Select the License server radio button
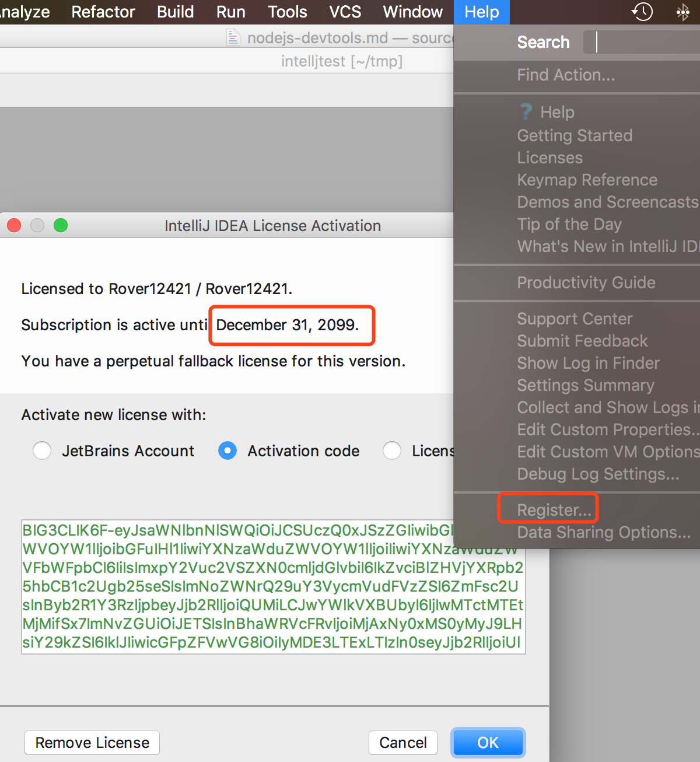This screenshot has width=700, height=762. [392, 451]
